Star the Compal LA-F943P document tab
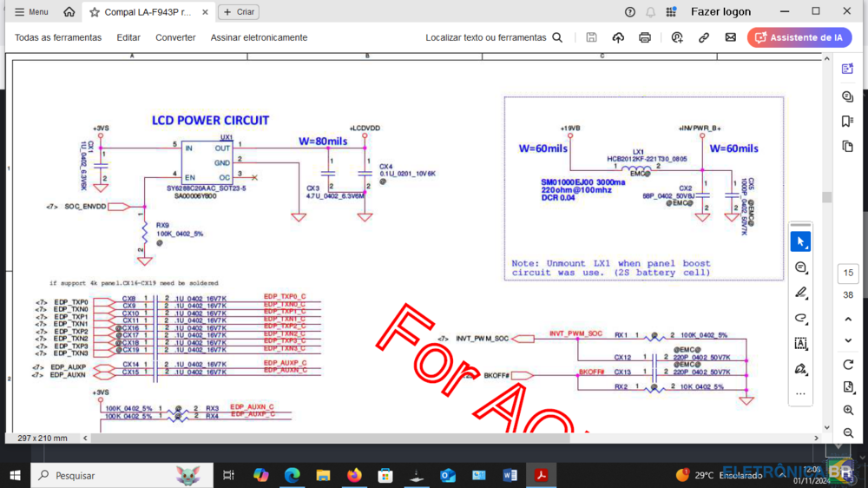The width and height of the screenshot is (868, 488). tap(95, 12)
